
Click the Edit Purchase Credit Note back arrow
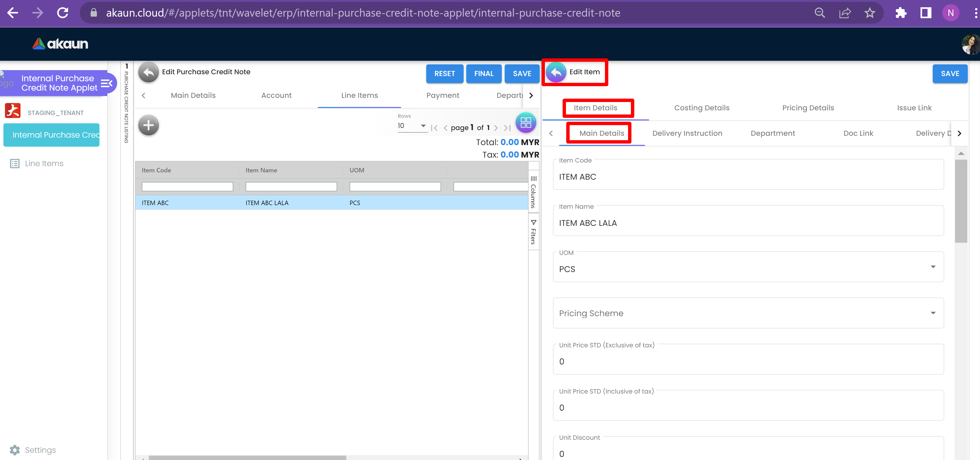click(148, 72)
